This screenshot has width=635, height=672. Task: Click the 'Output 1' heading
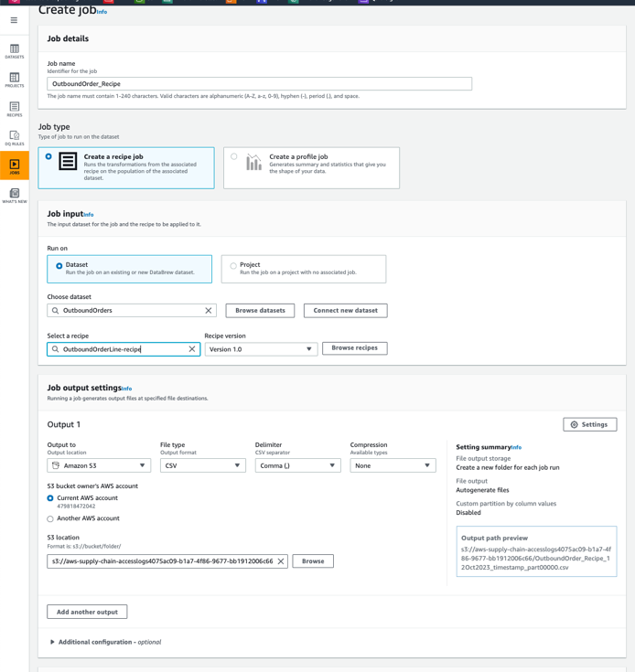click(x=63, y=425)
